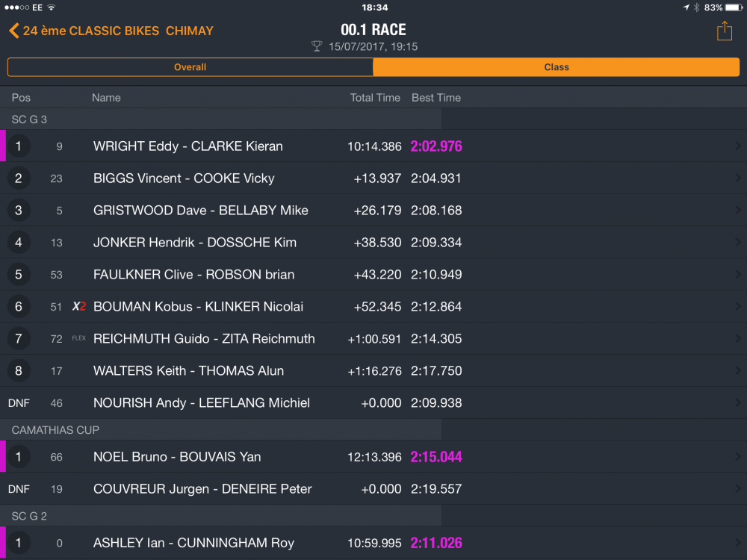
Task: Tap position badge 4 for JONKER Hendrik
Action: 19,243
